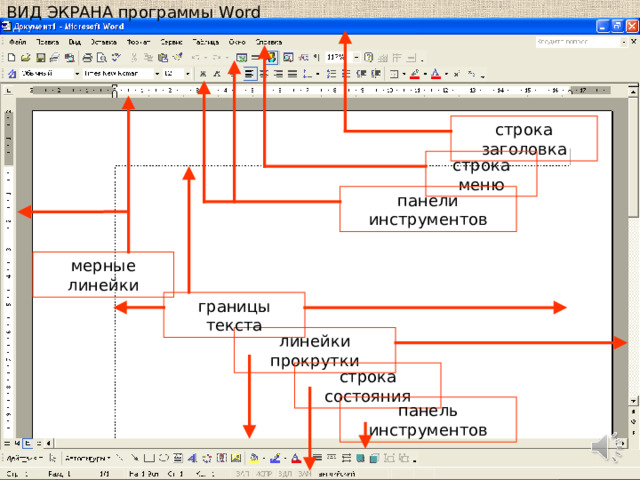Open the Формат menu
Screen dimensions: 640x480
(138, 42)
